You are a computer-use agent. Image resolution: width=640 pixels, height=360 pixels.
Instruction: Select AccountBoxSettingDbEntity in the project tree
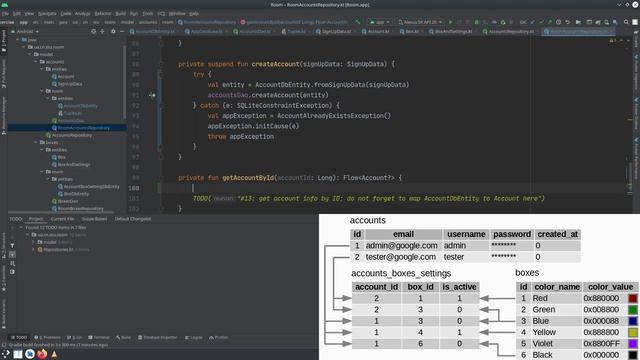point(89,187)
